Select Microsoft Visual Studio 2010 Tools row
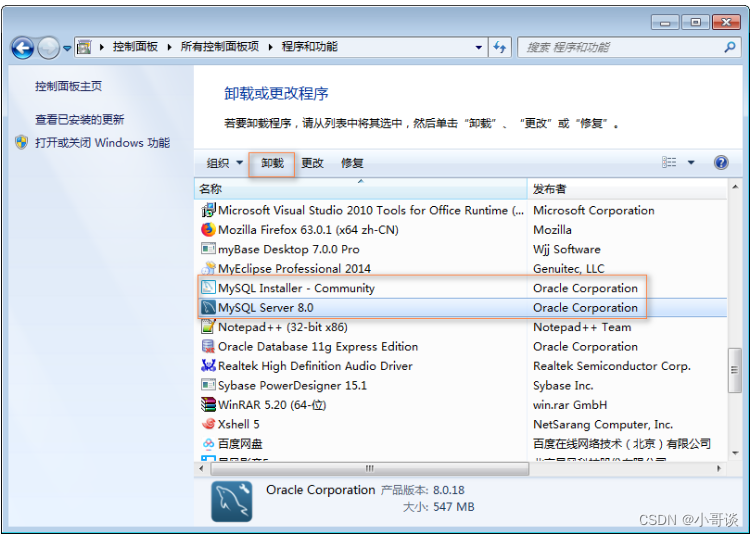This screenshot has width=754, height=537. point(462,210)
